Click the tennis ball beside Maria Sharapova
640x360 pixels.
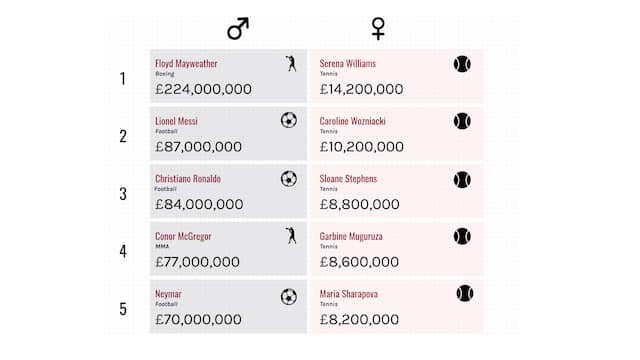click(465, 293)
